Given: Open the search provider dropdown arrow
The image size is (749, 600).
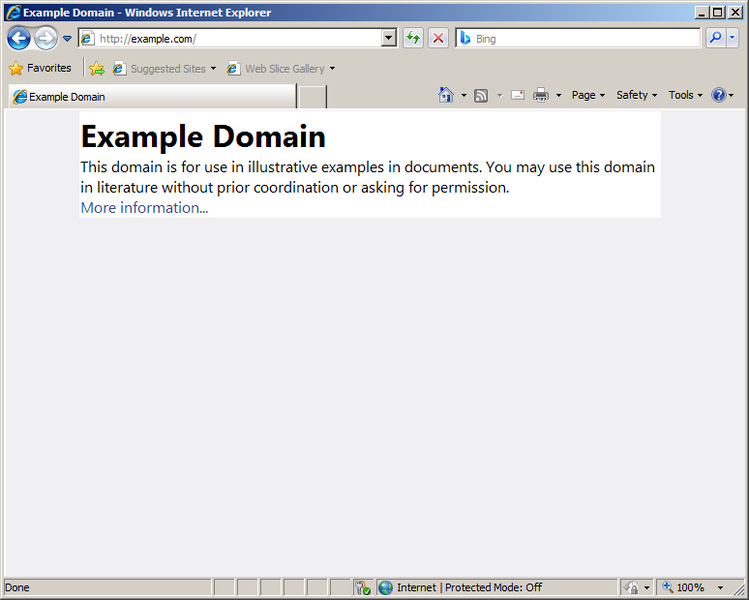Looking at the screenshot, I should (732, 38).
